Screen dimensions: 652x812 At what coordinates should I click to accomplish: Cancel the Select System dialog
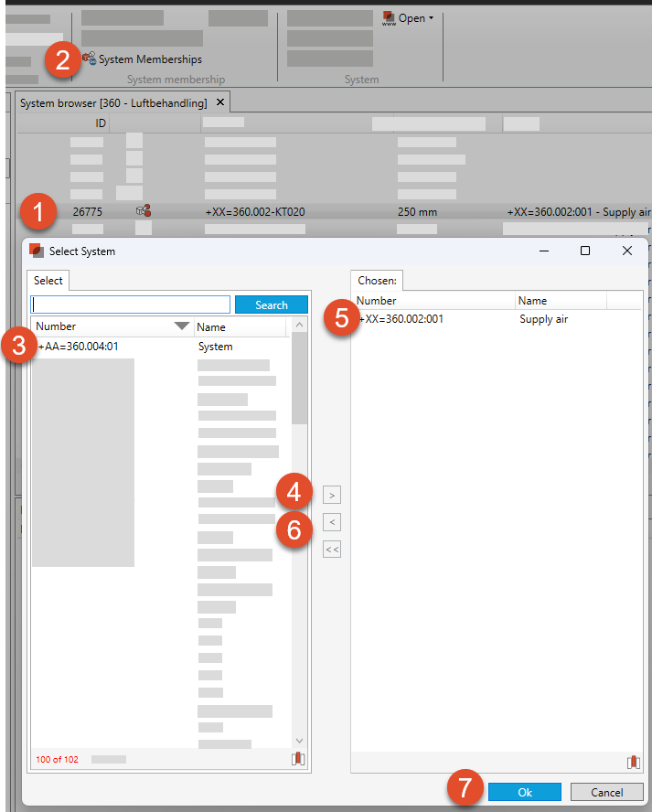606,792
